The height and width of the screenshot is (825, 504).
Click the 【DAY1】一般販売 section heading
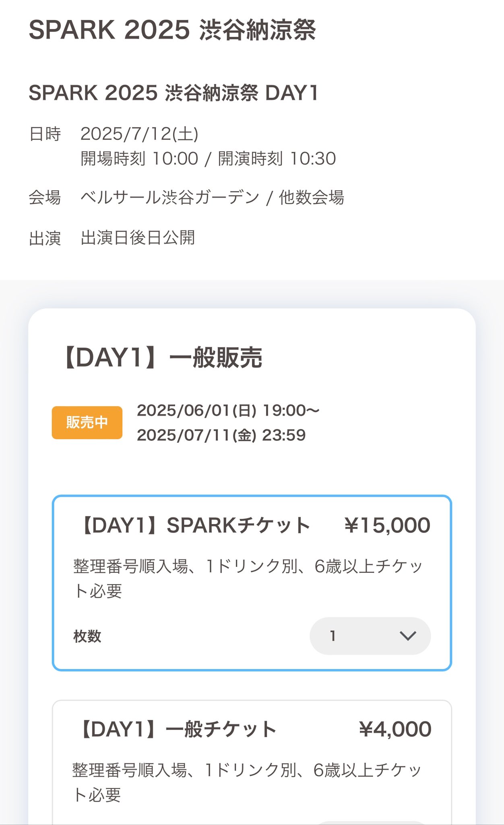[x=162, y=358]
